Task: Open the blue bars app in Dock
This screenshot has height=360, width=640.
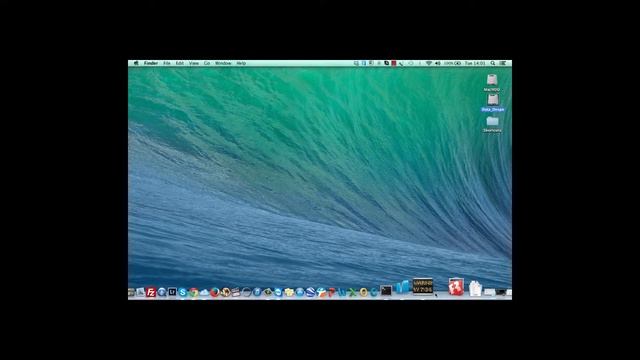Action: (x=402, y=287)
